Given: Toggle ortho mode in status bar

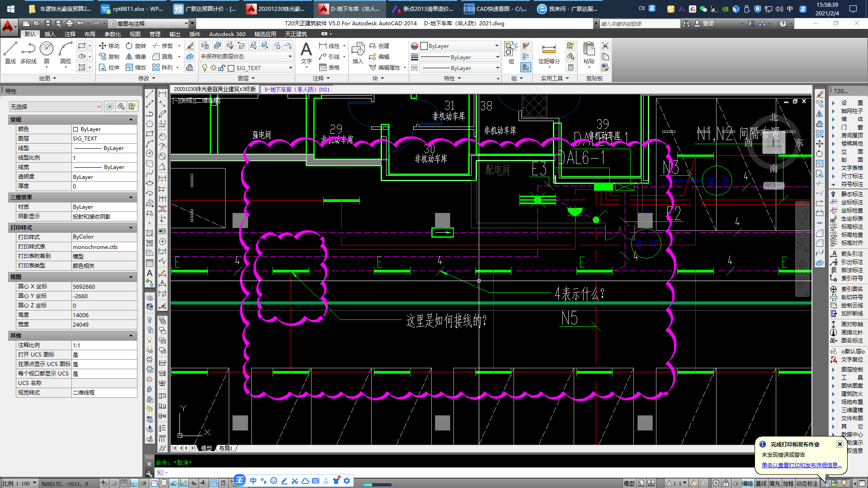Looking at the screenshot, I should tap(134, 483).
